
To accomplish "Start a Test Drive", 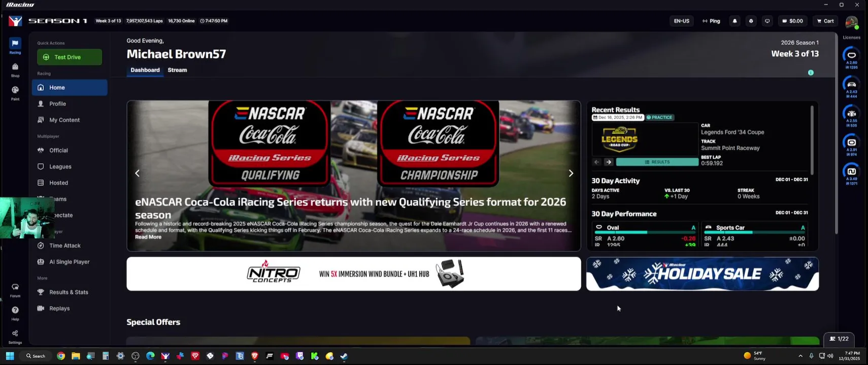I will 70,57.
